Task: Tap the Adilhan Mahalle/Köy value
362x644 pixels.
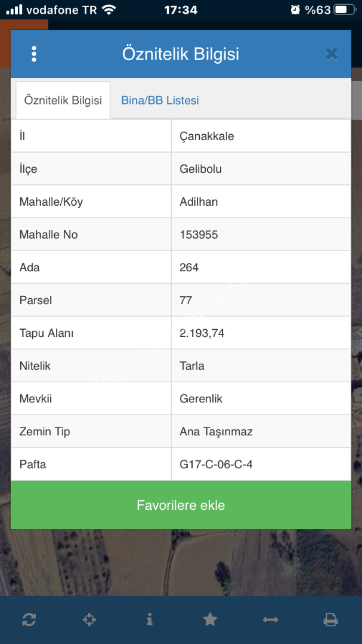Action: (x=199, y=202)
